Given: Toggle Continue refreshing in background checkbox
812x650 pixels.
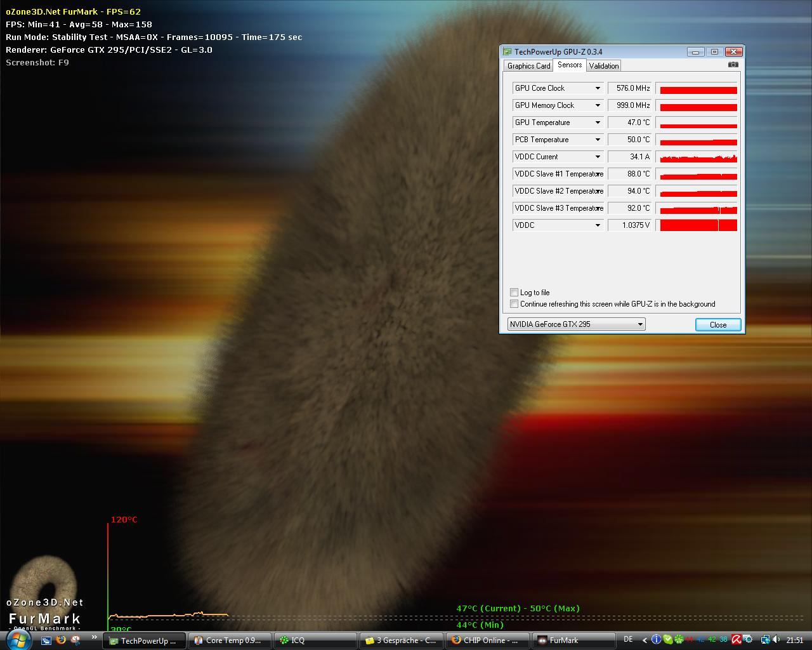Looking at the screenshot, I should pos(514,304).
